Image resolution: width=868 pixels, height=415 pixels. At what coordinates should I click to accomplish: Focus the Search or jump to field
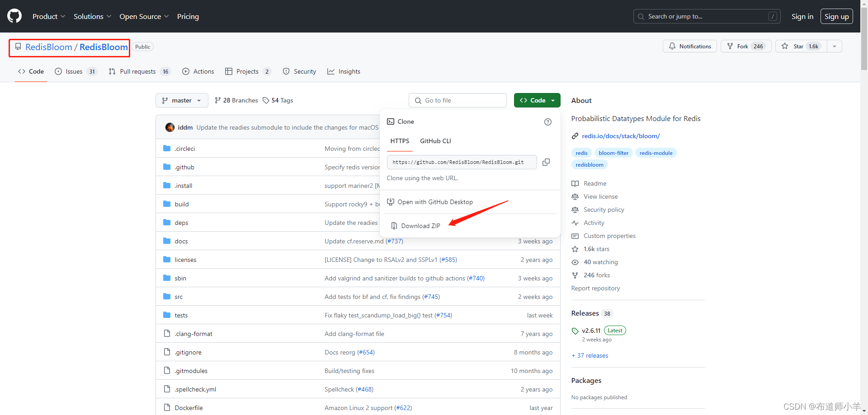[x=707, y=16]
